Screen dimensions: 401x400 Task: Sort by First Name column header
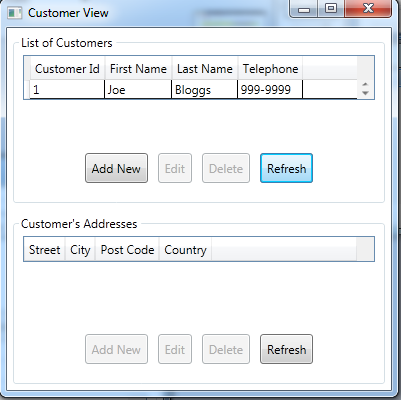[138, 69]
